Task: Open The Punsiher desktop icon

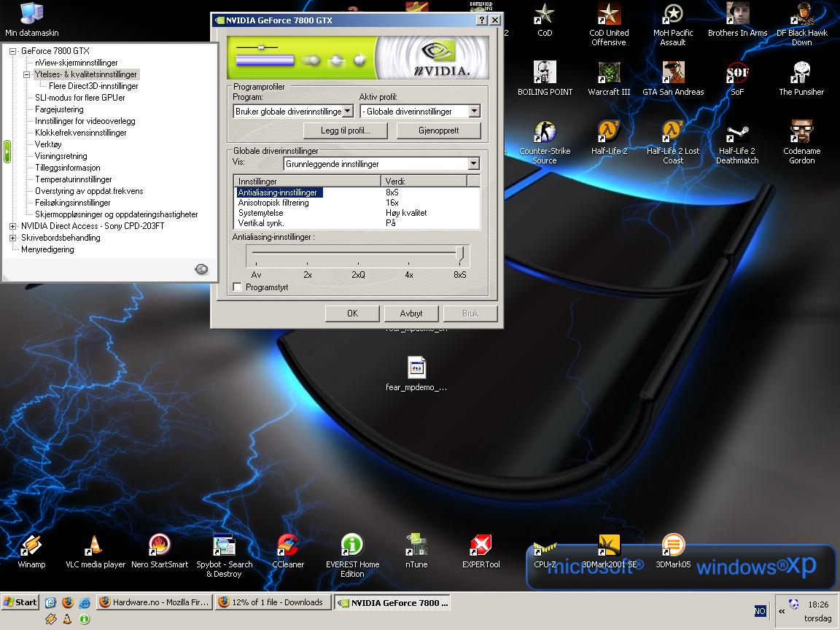Action: click(801, 79)
